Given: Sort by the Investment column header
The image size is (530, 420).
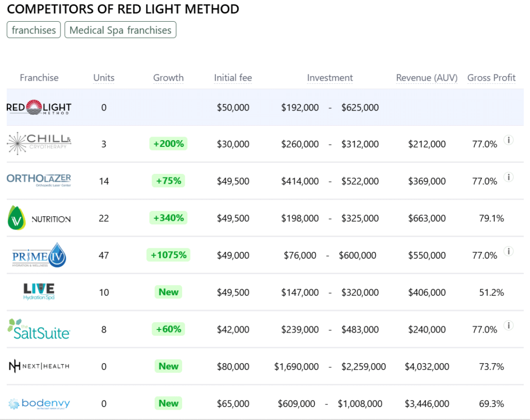Looking at the screenshot, I should [x=330, y=78].
